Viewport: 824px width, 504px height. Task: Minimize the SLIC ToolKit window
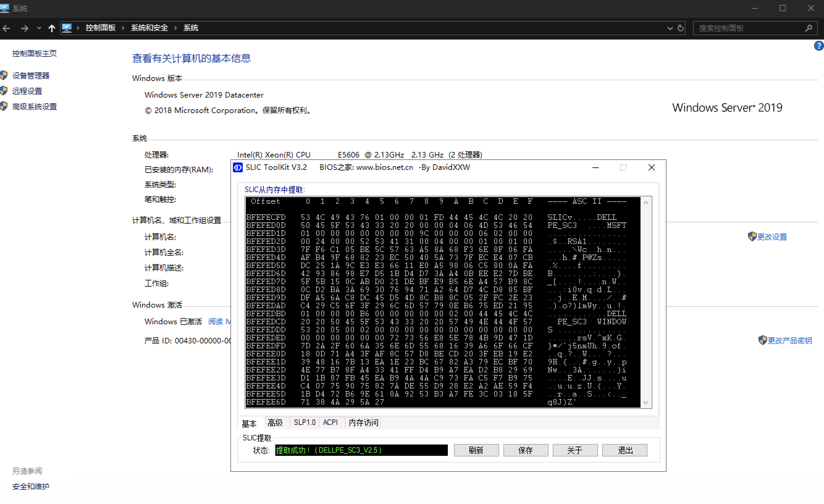point(595,168)
